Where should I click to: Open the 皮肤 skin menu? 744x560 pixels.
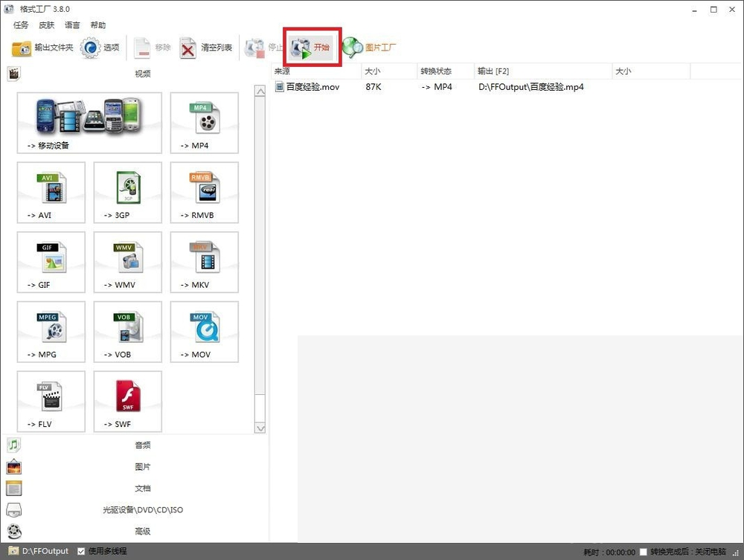pos(46,25)
